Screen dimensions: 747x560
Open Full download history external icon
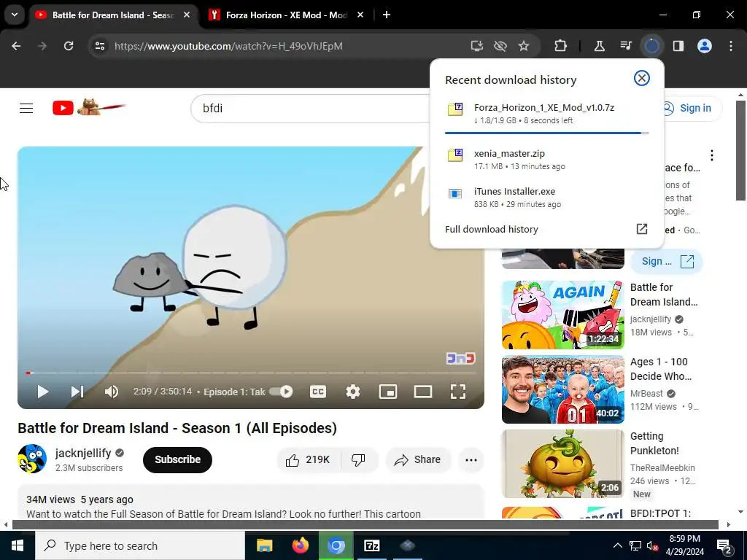point(642,229)
